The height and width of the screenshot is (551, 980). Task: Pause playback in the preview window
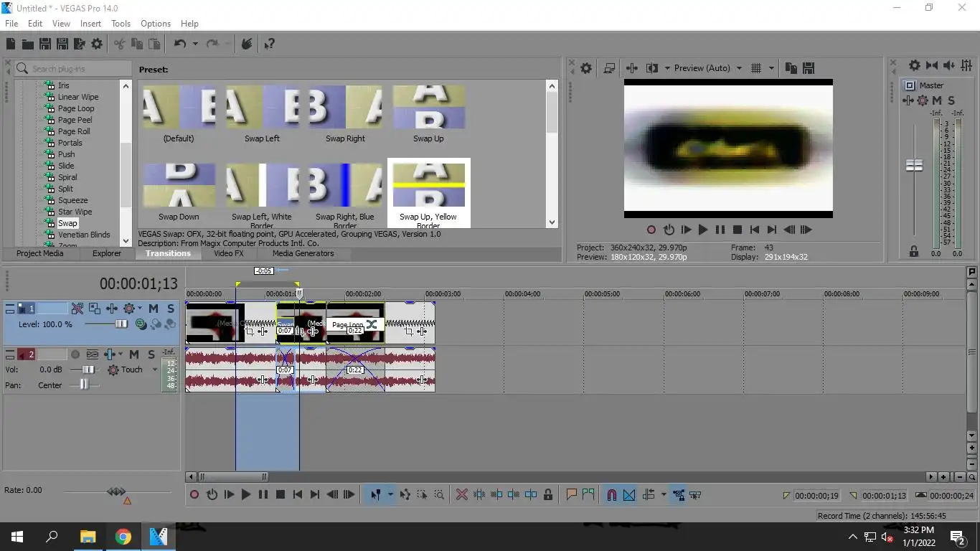click(720, 230)
